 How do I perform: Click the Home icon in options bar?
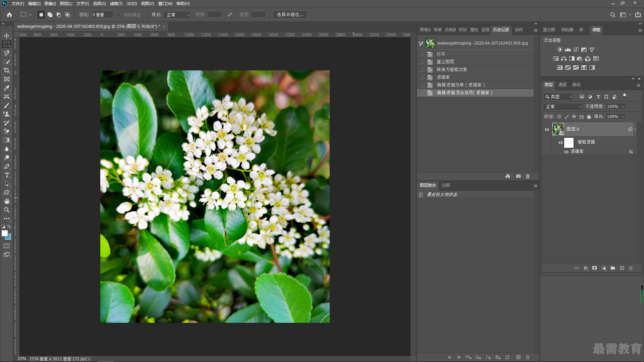(x=9, y=15)
